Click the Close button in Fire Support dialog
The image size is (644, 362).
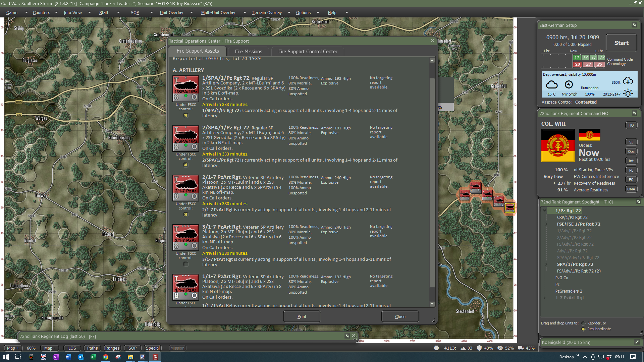(400, 316)
